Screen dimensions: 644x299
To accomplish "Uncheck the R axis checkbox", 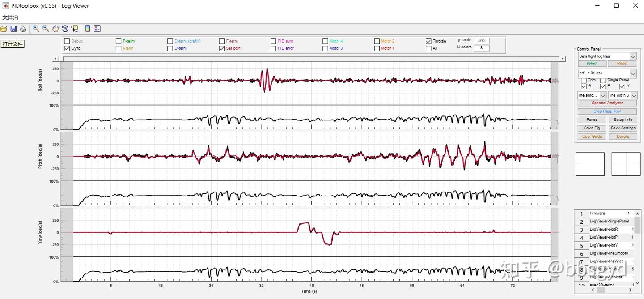I will click(584, 86).
